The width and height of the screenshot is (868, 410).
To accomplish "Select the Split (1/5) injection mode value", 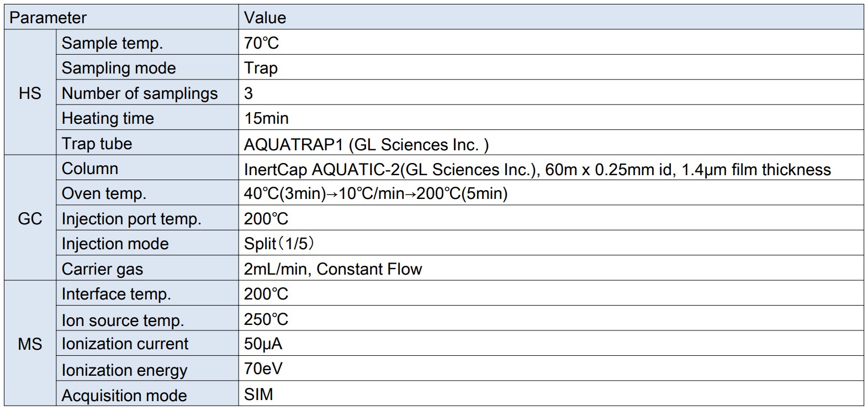I will coord(279,243).
